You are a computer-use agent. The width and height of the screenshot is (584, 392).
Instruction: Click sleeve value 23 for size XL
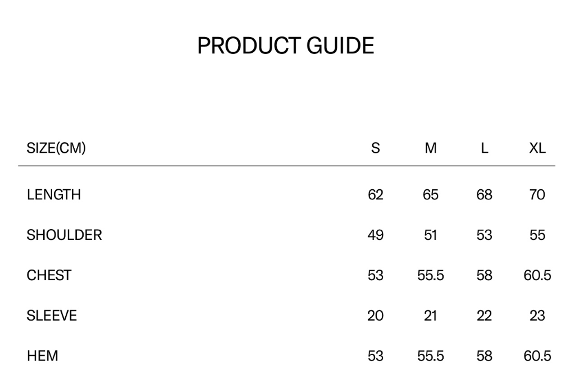(537, 315)
